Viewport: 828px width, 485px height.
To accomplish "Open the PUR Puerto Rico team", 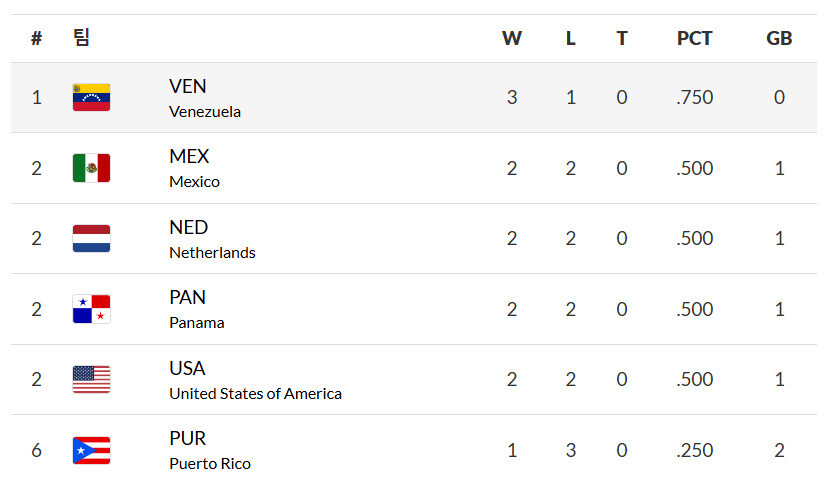I will tap(209, 450).
